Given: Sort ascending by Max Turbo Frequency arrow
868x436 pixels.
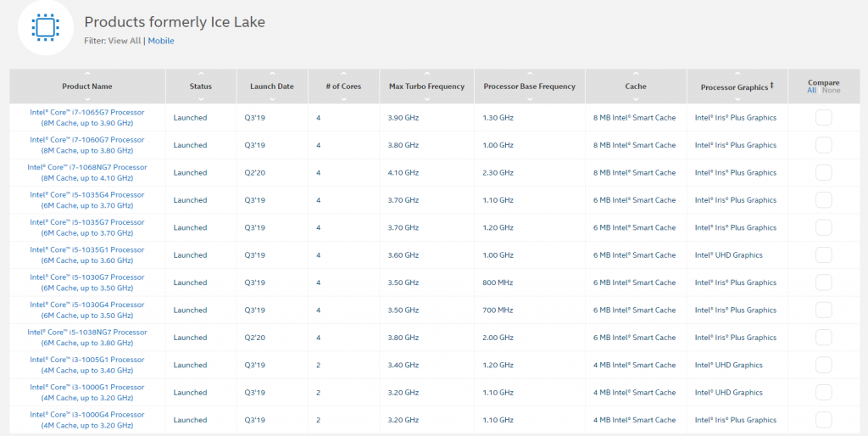Looking at the screenshot, I should (x=426, y=73).
